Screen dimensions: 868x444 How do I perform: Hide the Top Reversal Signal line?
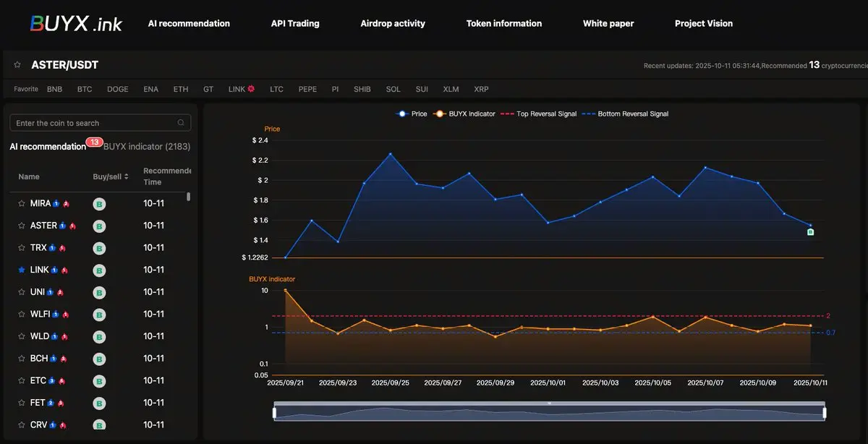538,114
